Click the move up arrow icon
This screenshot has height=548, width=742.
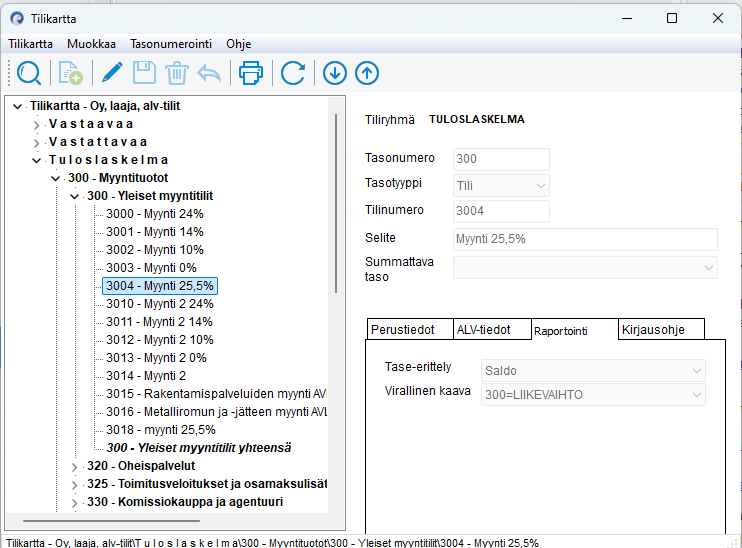click(367, 73)
